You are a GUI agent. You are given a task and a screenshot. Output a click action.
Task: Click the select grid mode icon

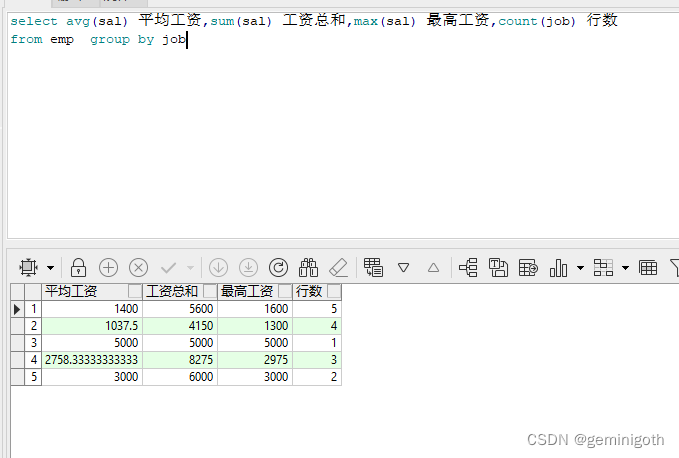pos(29,268)
